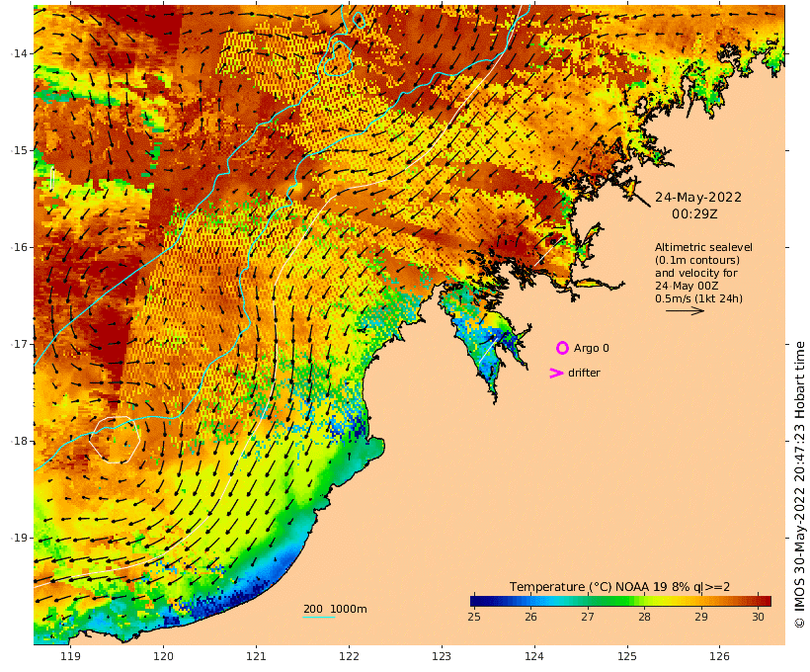Click the temperature color bar
The width and height of the screenshot is (810, 672).
(x=620, y=601)
